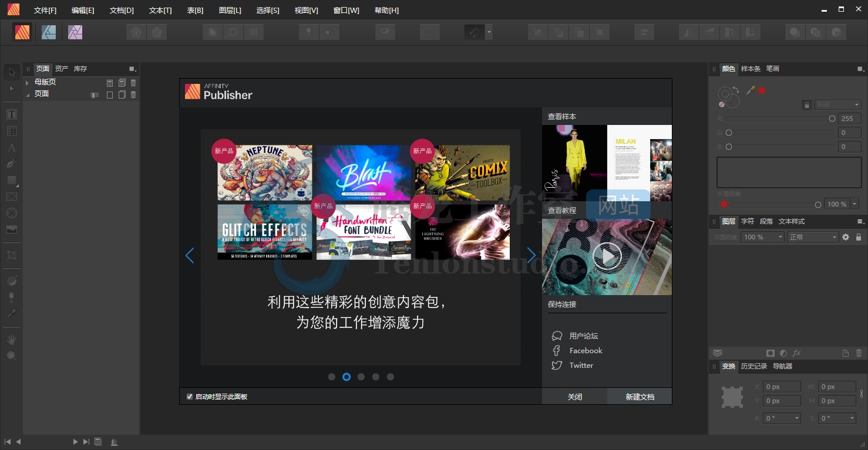The width and height of the screenshot is (868, 450).
Task: Delete master page using trash icon
Action: point(133,83)
